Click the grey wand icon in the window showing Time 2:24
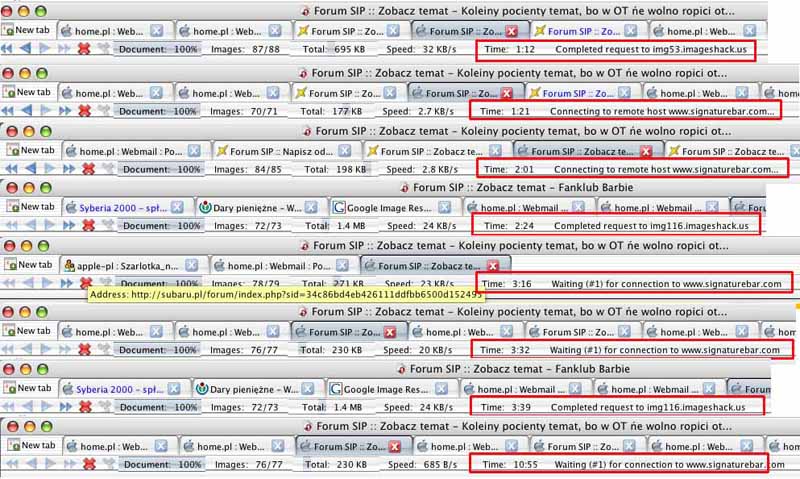 pos(105,226)
